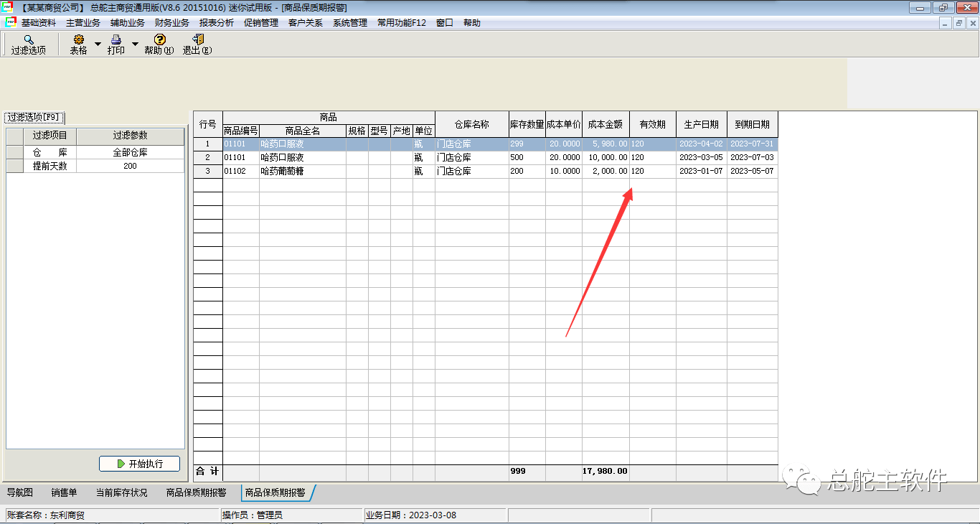Open the 财务业务 menu

(172, 23)
